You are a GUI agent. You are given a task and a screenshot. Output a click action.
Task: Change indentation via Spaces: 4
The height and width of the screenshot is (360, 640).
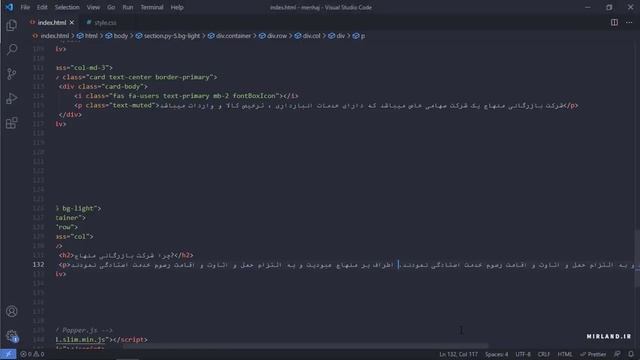click(x=496, y=354)
